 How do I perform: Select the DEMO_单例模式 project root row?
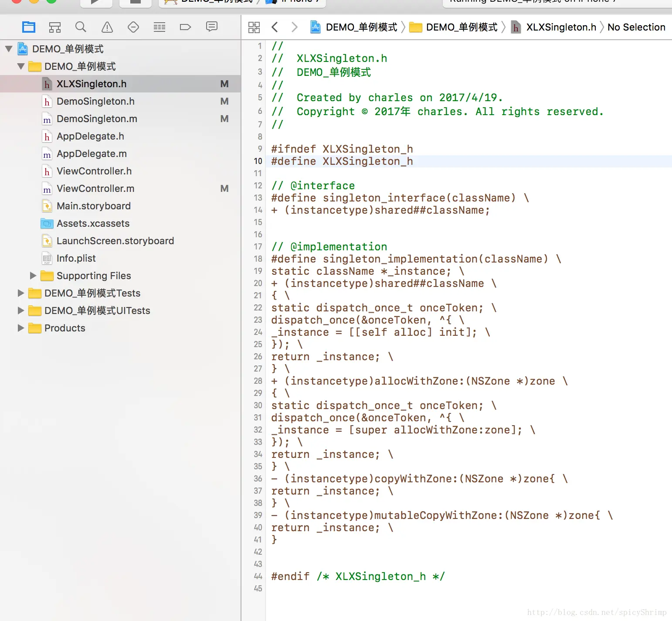(x=120, y=49)
